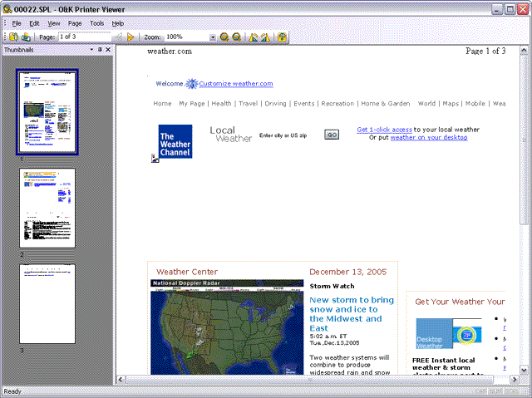Click the help icon in toolbar
This screenshot has height=398, width=532.
point(282,37)
